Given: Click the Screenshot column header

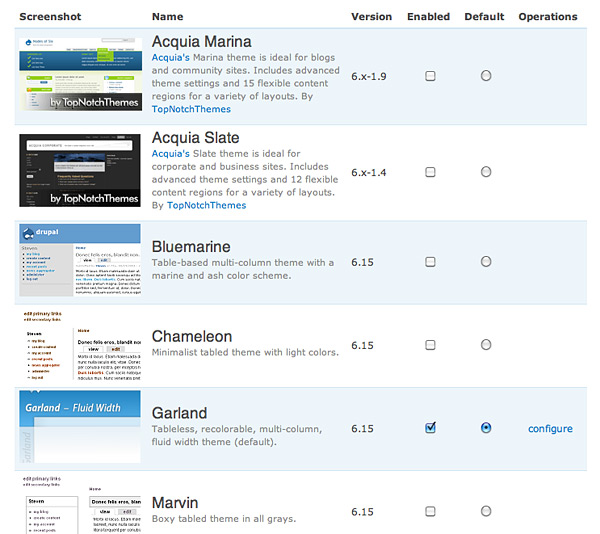Looking at the screenshot, I should pyautogui.click(x=50, y=16).
